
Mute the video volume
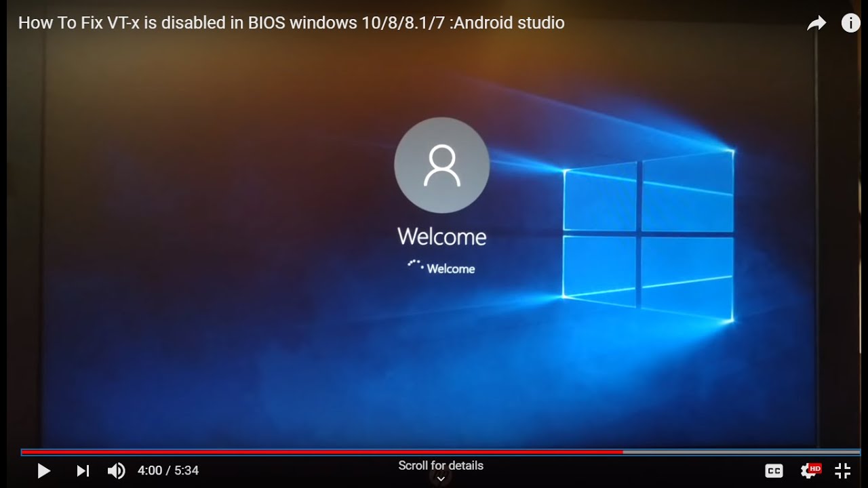(x=116, y=470)
